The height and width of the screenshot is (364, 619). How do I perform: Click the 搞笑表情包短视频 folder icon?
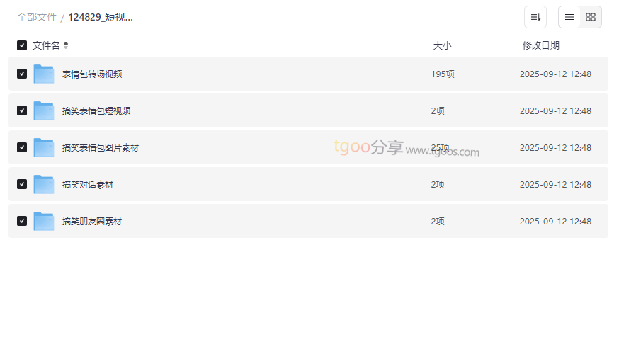click(x=44, y=111)
